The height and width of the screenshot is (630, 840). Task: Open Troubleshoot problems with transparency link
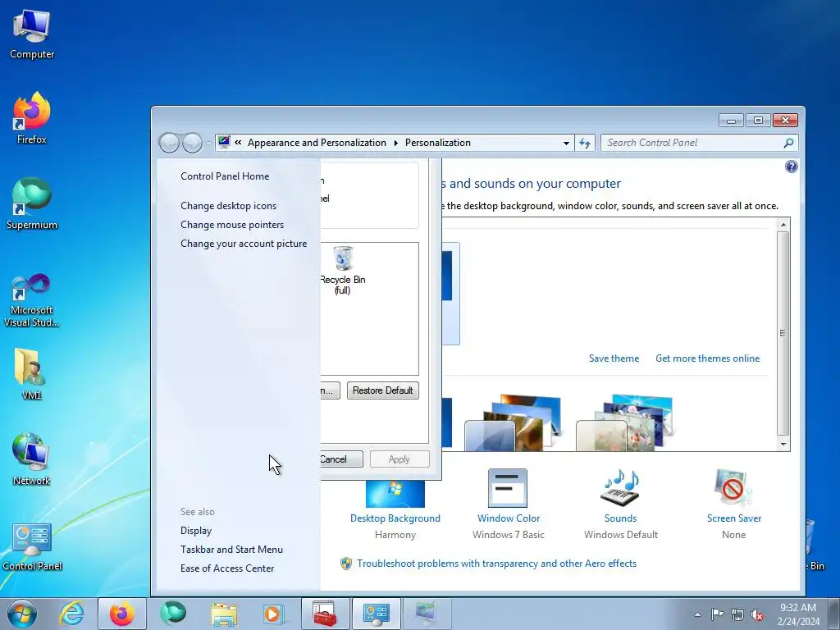tap(496, 564)
